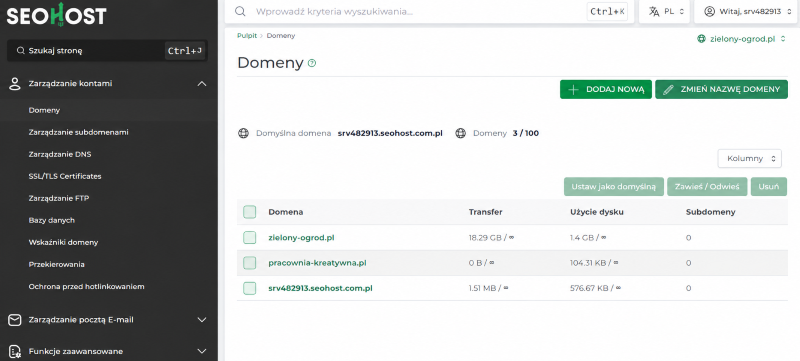Click the pencil icon on ZMIEŃ NAZWĘ DOMENY
The width and height of the screenshot is (800, 361).
668,89
